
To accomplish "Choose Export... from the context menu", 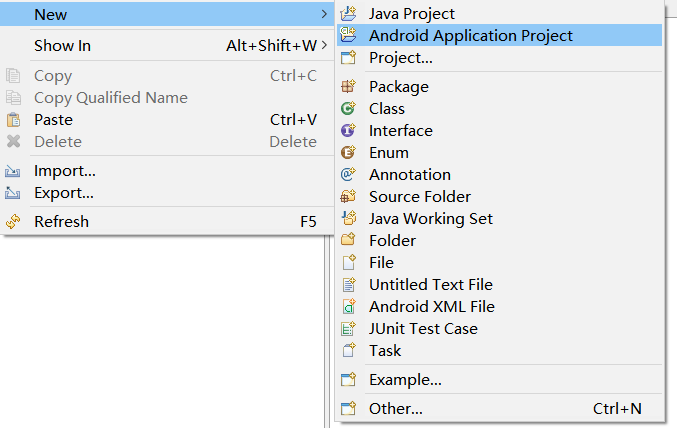I will pos(64,193).
